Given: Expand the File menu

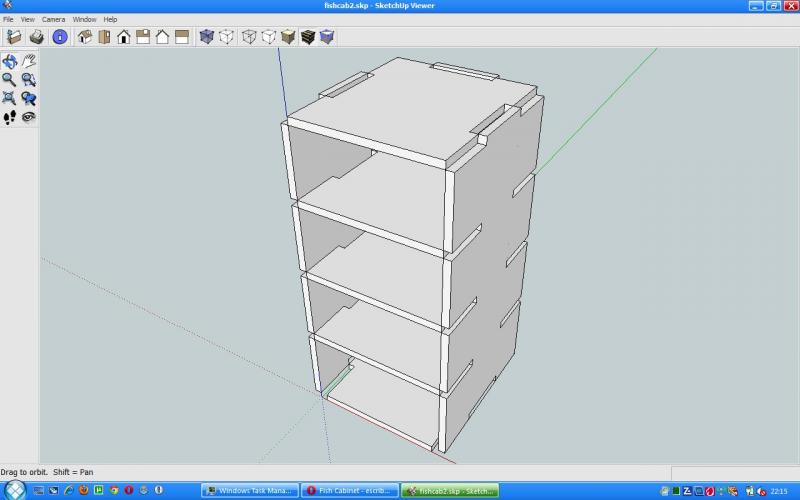Looking at the screenshot, I should point(8,19).
